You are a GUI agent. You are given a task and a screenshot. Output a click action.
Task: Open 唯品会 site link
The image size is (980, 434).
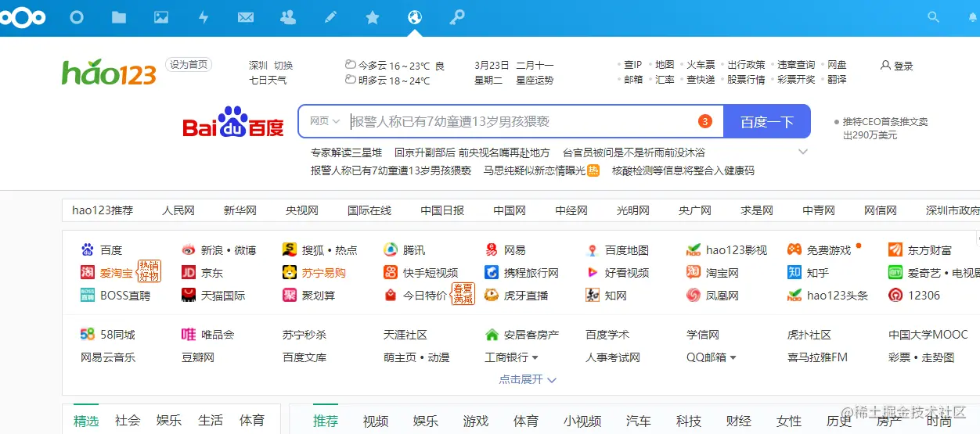pos(208,335)
